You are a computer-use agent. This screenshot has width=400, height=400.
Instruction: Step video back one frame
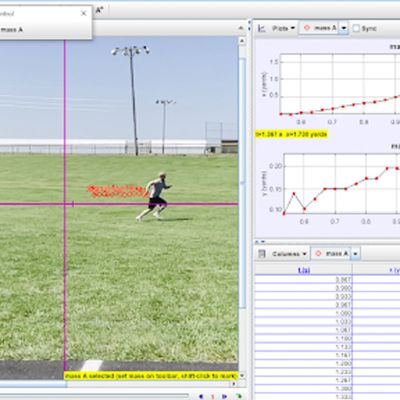coord(201,396)
